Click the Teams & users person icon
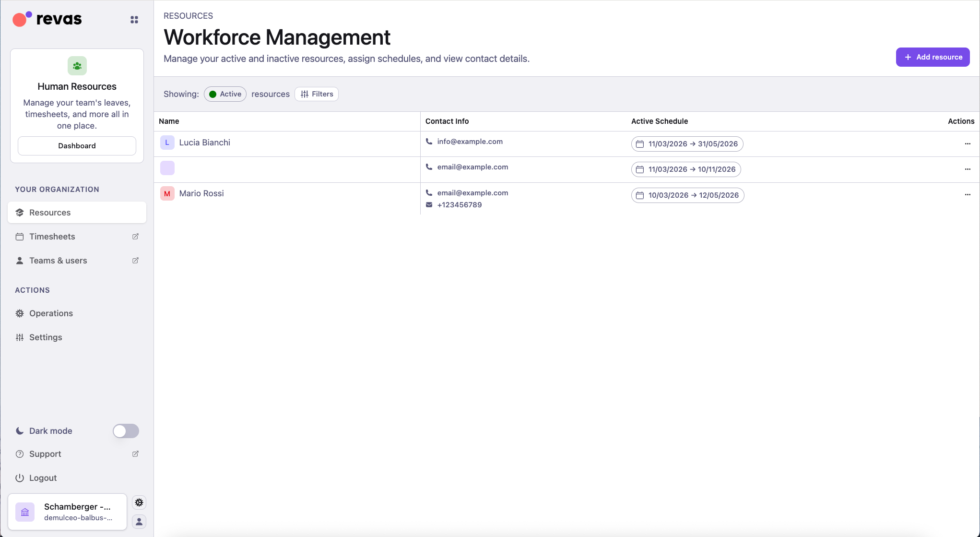This screenshot has width=980, height=537. (x=20, y=260)
